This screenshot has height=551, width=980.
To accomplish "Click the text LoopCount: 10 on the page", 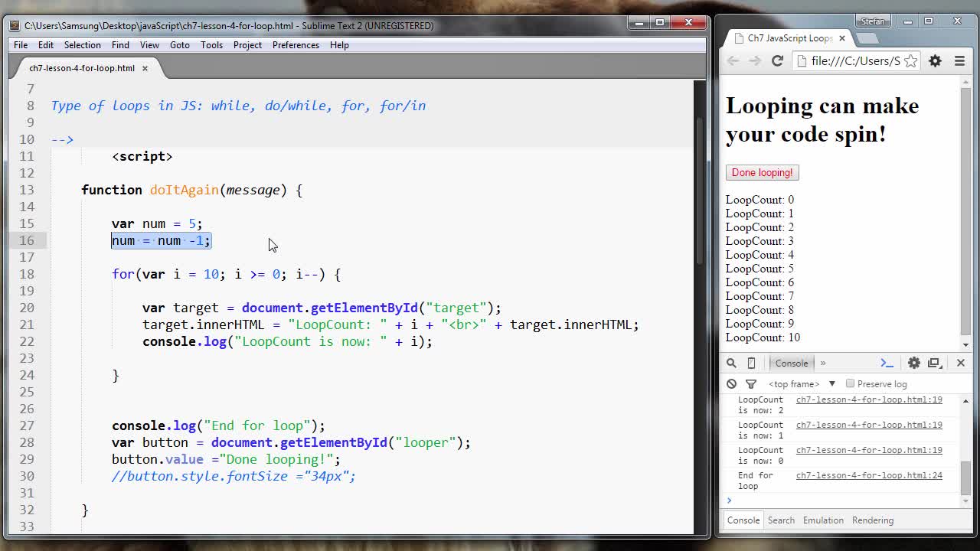I will coord(763,337).
